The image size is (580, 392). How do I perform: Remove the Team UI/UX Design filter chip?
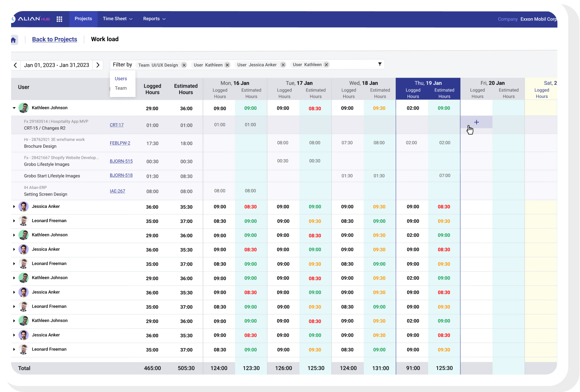click(x=184, y=65)
